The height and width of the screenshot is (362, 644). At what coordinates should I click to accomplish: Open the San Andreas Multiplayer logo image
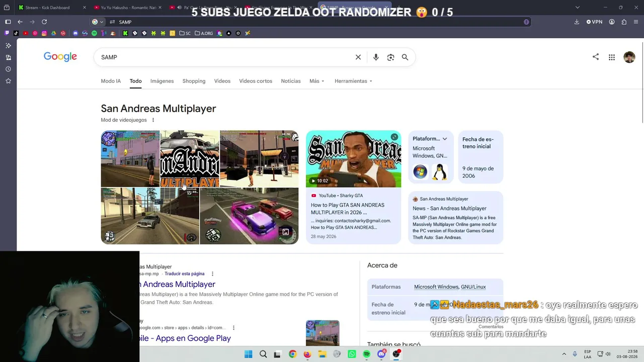tap(190, 159)
